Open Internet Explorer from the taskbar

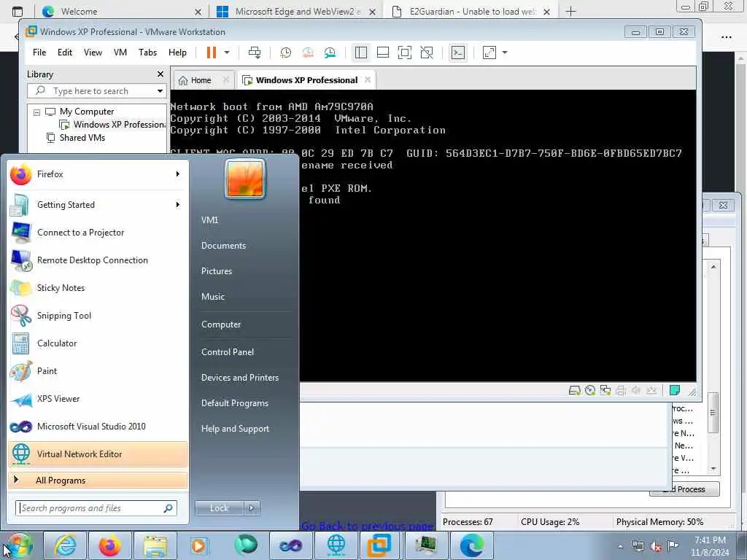click(65, 545)
